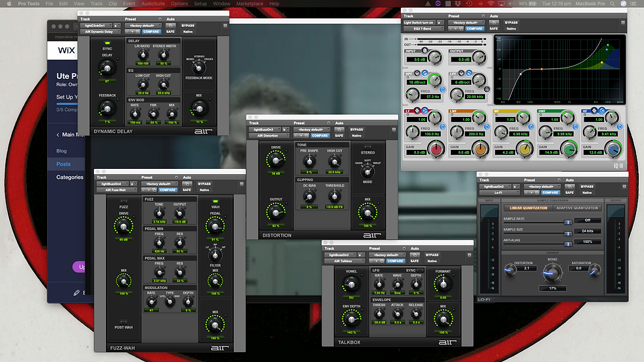The image size is (644, 362).
Task: Toggle the LF band IN button in EQ3
Action: [x=443, y=126]
